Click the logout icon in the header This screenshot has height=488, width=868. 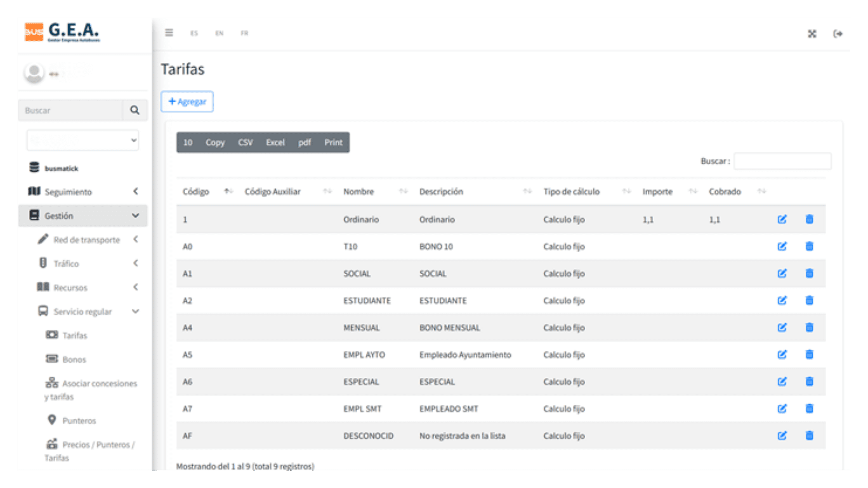(x=838, y=34)
